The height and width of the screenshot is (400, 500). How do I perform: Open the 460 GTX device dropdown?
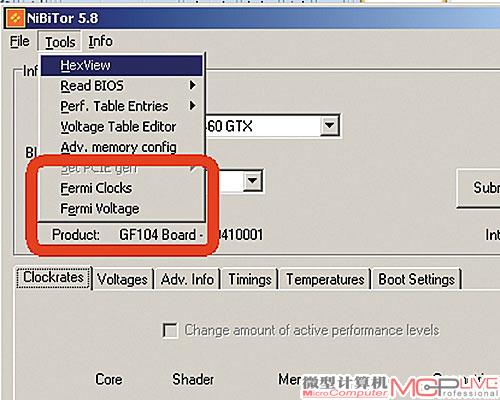(x=329, y=126)
